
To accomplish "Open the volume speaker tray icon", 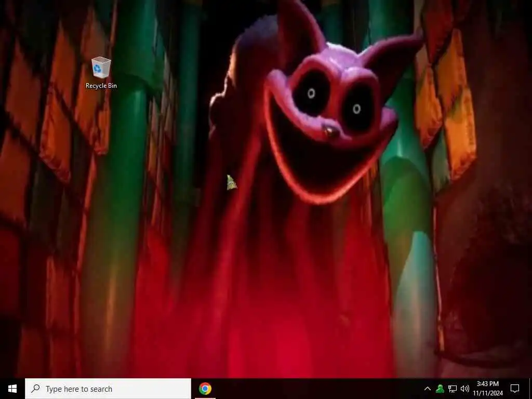I will (x=465, y=389).
